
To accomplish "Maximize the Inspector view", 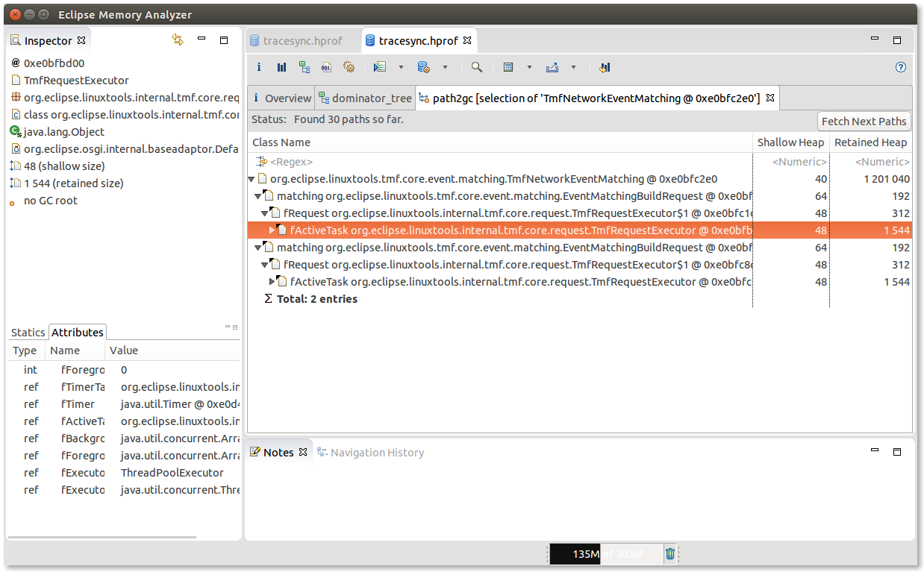I will point(224,40).
